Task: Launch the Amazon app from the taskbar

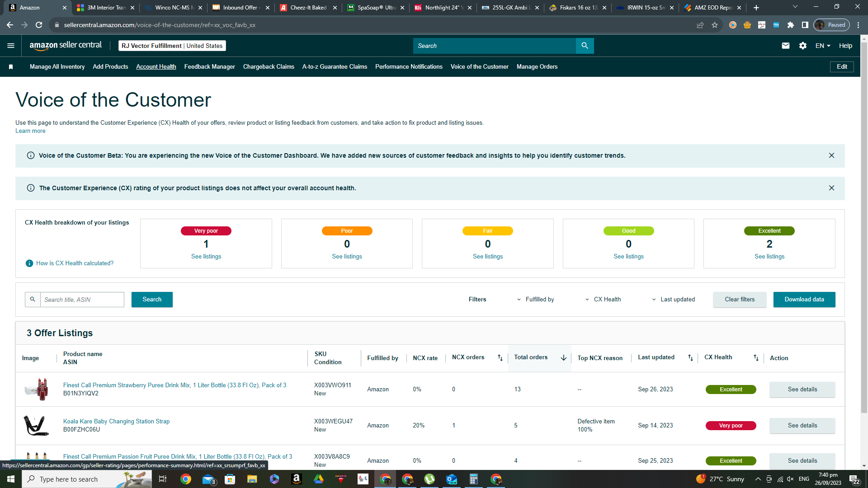Action: pos(297,479)
